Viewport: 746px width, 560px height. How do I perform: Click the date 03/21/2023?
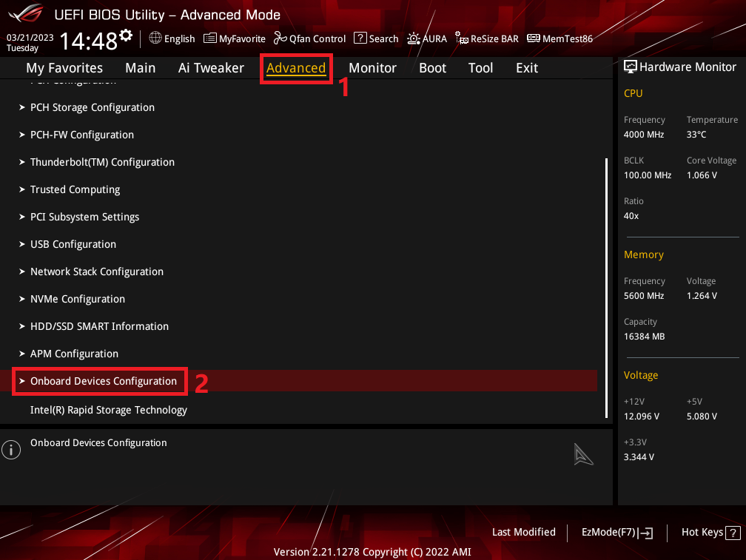coord(30,38)
